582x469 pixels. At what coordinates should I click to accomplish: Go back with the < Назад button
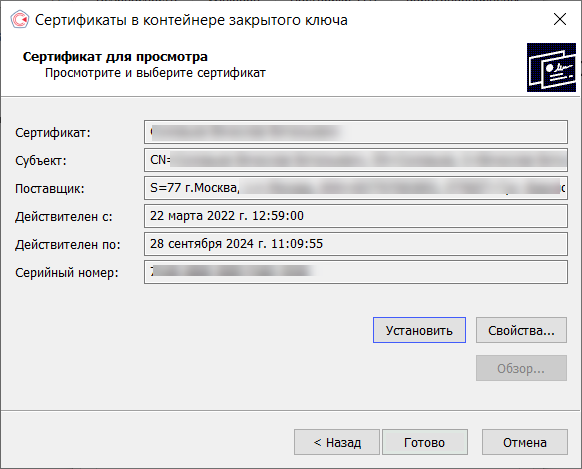[x=337, y=442]
